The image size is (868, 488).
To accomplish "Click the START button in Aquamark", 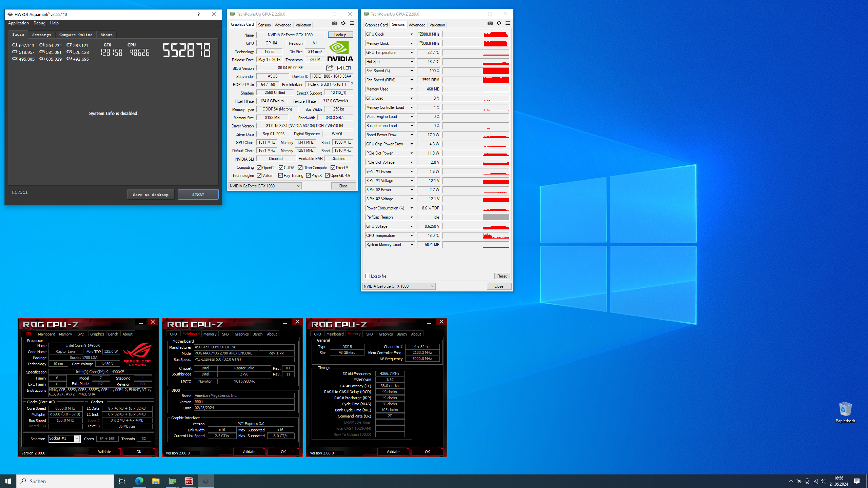I will point(198,195).
